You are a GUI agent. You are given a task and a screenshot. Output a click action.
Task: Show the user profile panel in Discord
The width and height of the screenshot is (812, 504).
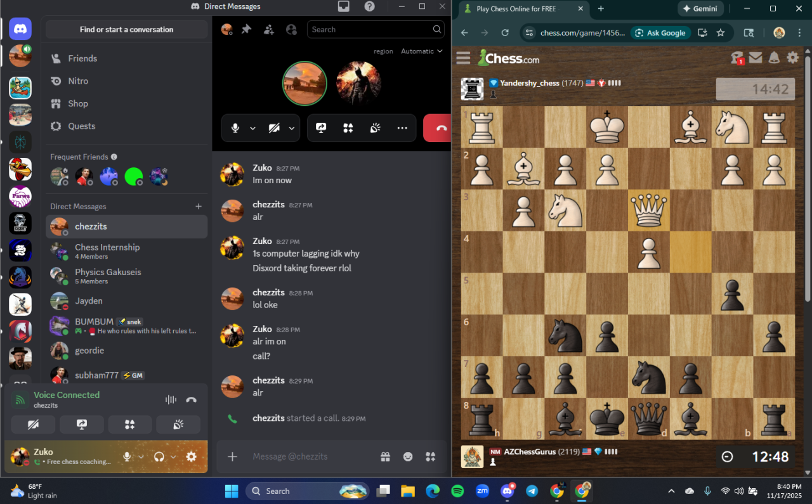pyautogui.click(x=291, y=29)
